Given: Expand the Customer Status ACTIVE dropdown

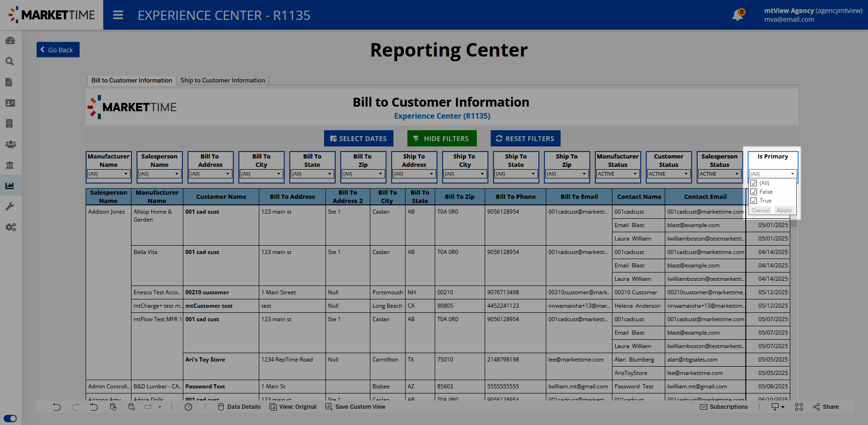Looking at the screenshot, I should coord(668,174).
